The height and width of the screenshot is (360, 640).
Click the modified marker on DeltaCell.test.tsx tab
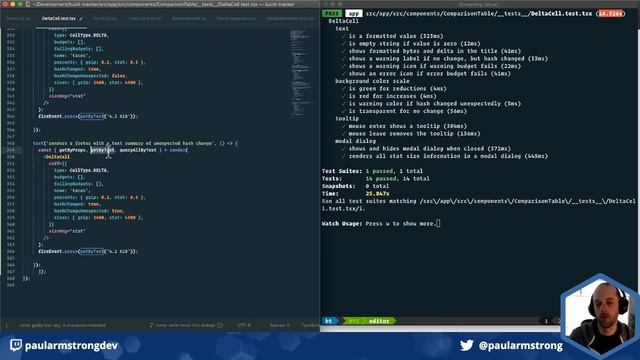tap(81, 19)
